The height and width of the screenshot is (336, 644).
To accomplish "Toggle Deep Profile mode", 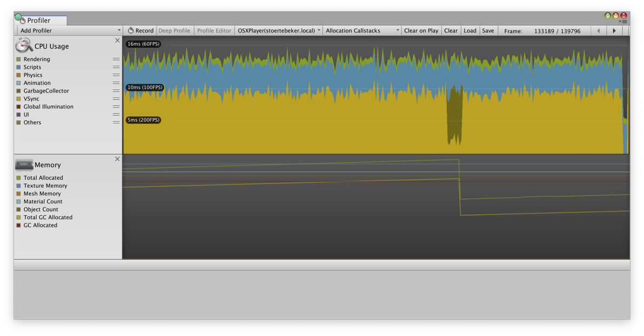I will point(174,30).
